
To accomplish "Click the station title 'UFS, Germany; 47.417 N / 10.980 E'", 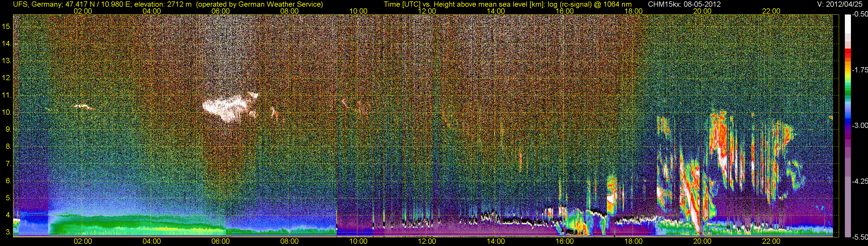I will [72, 4].
